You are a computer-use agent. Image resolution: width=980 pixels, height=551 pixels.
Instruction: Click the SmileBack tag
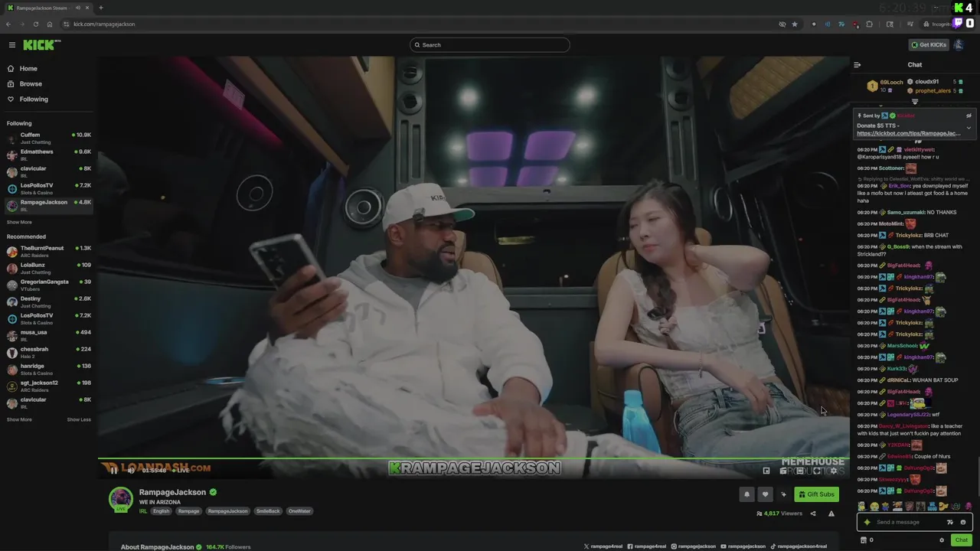point(268,511)
